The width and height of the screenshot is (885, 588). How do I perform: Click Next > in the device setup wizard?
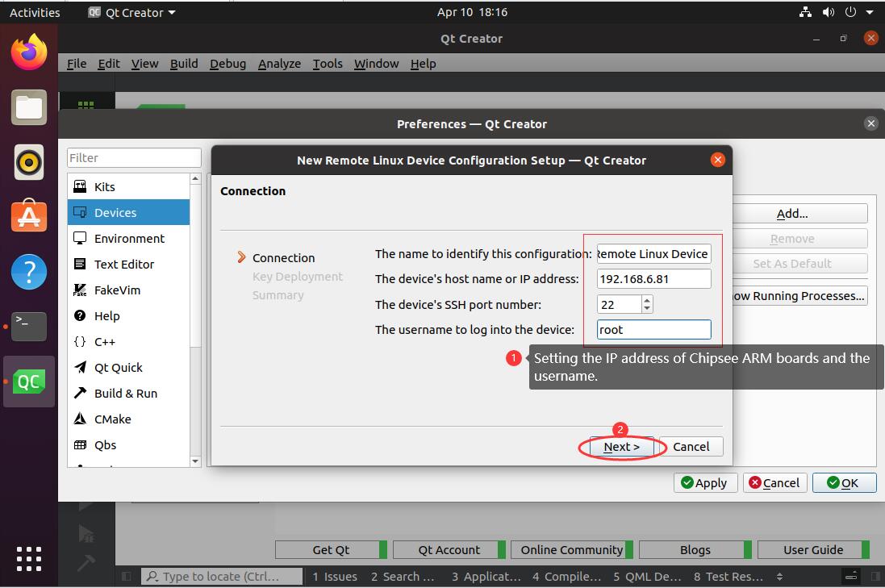click(621, 447)
